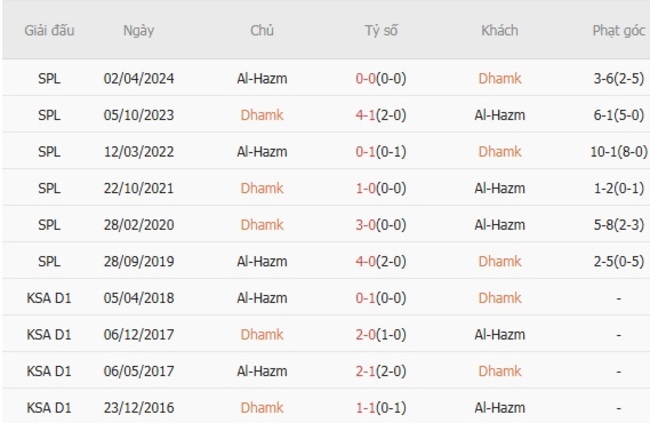This screenshot has height=423, width=650.
Task: Select home team Dhamk in 28/02/2020 match
Action: click(262, 225)
